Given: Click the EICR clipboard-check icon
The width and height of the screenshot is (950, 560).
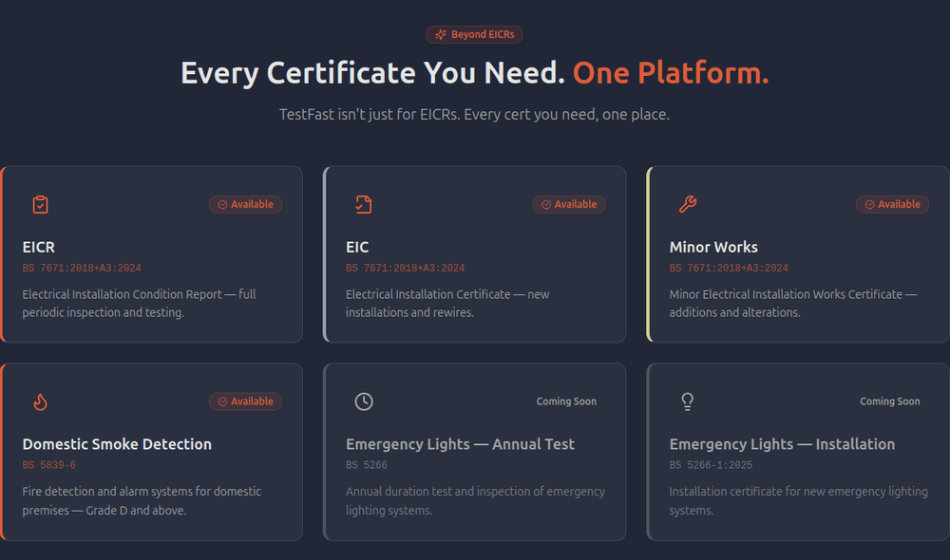Looking at the screenshot, I should coord(41,205).
